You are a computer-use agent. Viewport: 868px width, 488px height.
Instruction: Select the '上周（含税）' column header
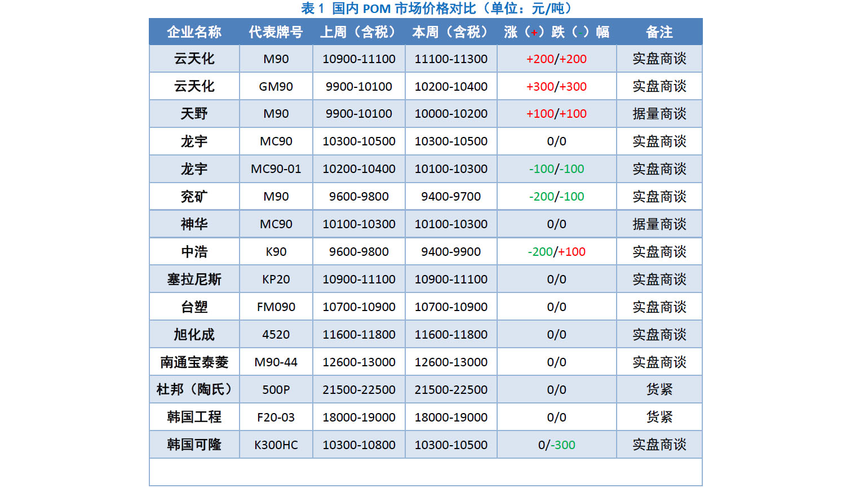359,32
